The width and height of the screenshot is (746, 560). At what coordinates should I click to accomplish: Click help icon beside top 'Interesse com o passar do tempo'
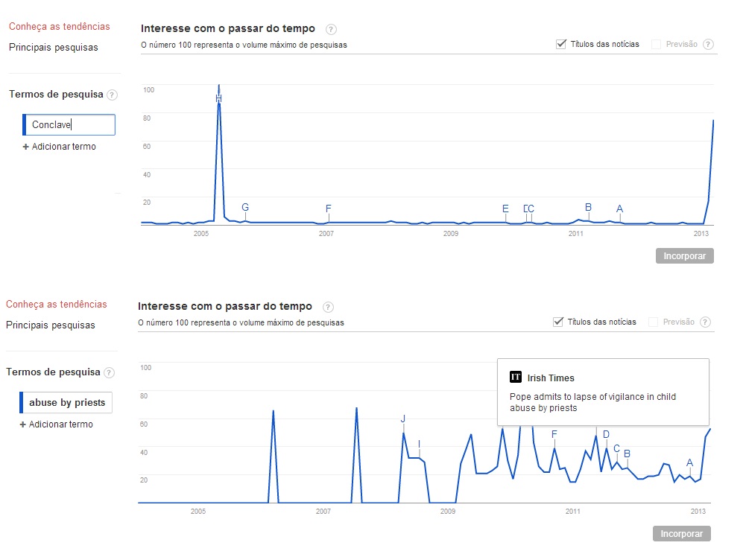332,29
